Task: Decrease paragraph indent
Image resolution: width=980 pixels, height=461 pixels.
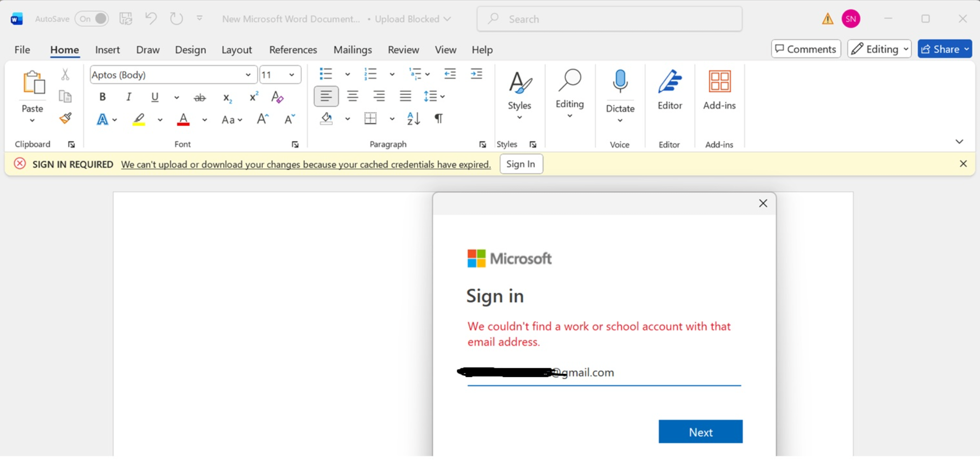Action: (x=450, y=74)
